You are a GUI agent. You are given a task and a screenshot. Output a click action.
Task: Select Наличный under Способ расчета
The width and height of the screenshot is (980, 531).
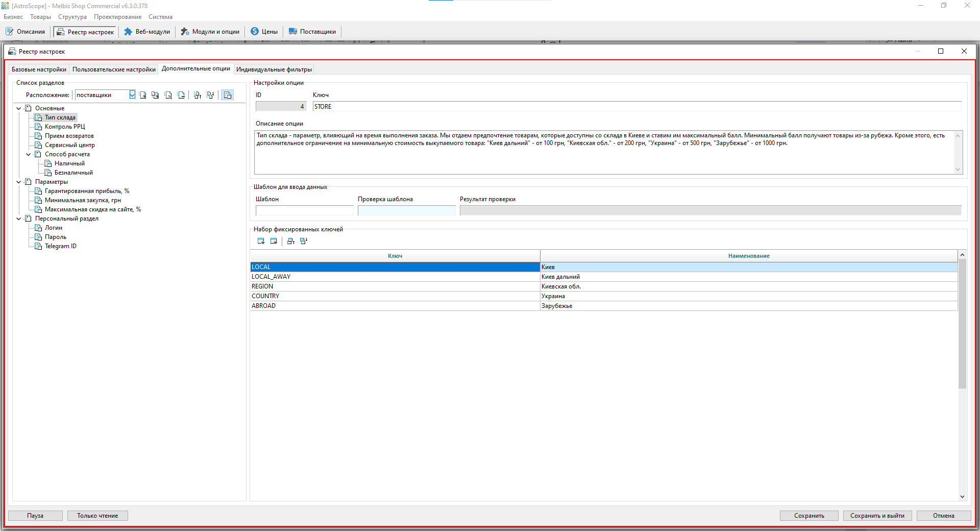click(69, 163)
